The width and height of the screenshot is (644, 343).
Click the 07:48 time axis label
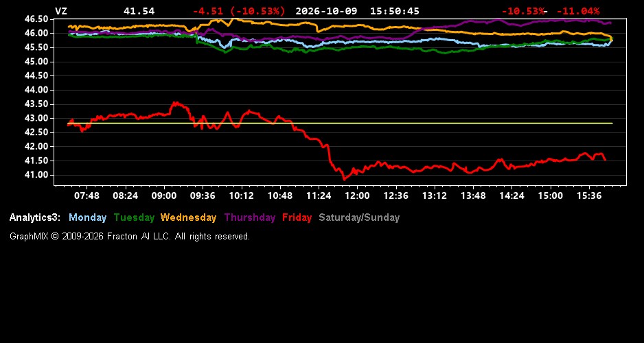point(87,196)
